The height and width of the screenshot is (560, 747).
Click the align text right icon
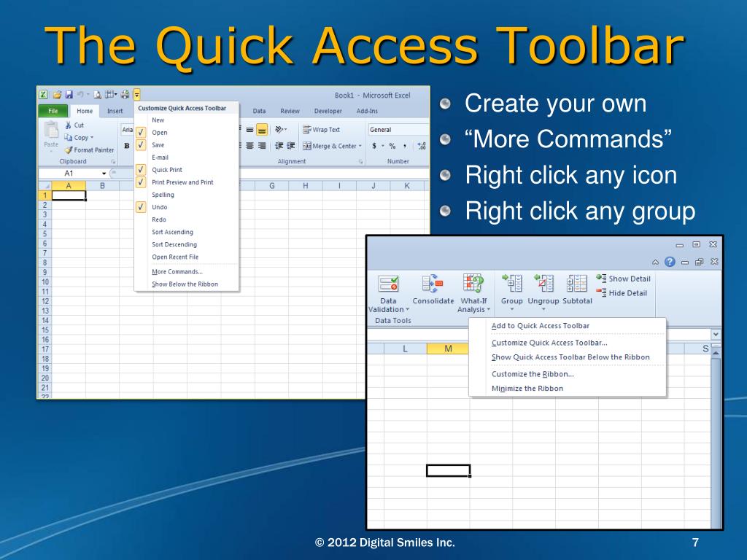coord(262,146)
